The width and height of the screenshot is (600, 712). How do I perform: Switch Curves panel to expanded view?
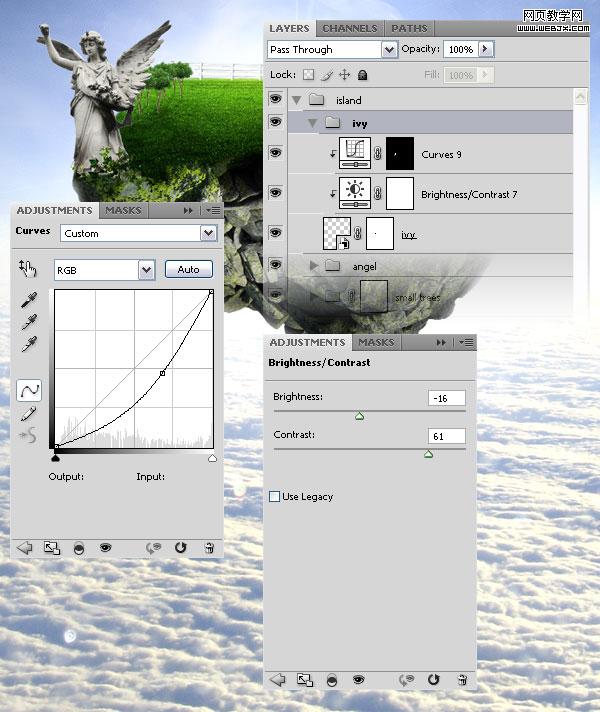click(x=52, y=548)
